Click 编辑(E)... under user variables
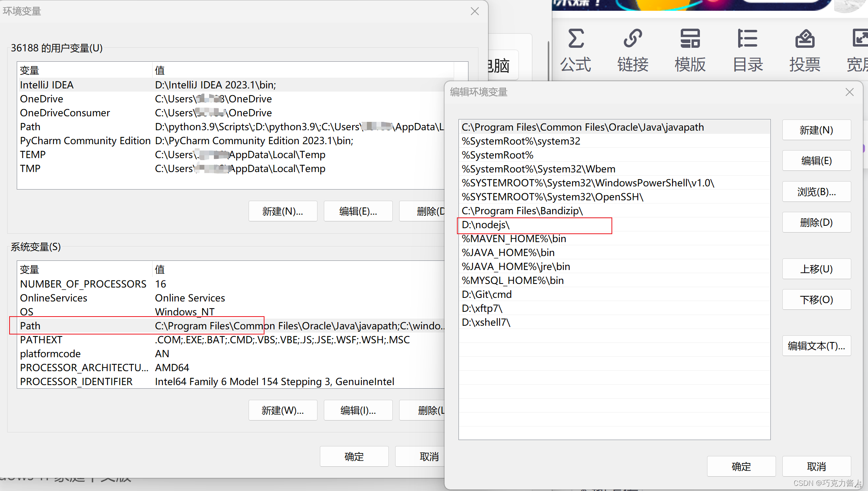Screen dimensions: 868x491 coord(358,211)
